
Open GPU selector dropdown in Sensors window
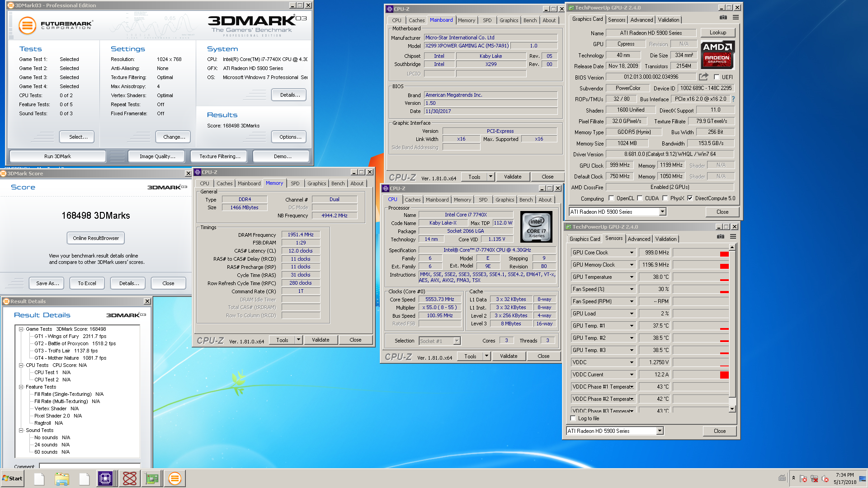(660, 431)
